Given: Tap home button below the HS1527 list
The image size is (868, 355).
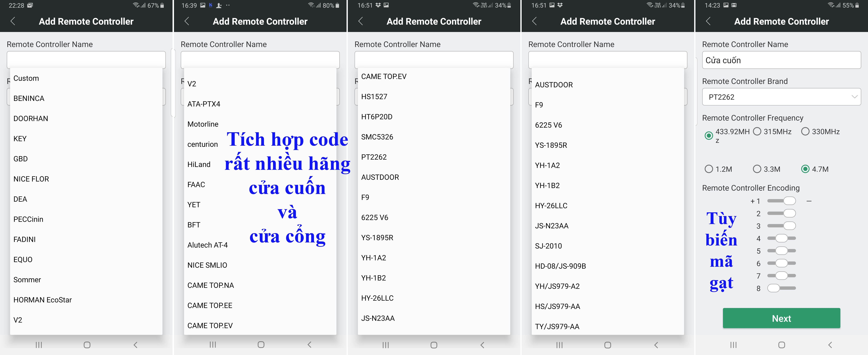Looking at the screenshot, I should pos(434,345).
